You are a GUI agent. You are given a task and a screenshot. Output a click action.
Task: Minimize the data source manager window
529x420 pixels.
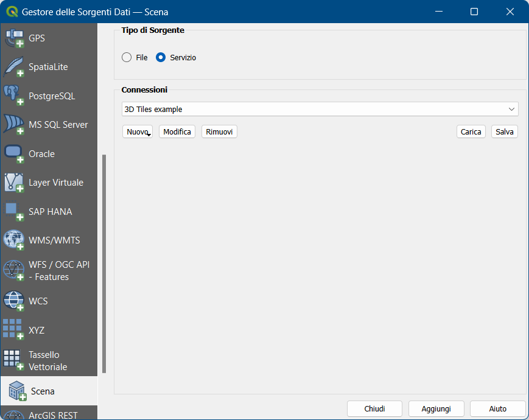pyautogui.click(x=438, y=12)
